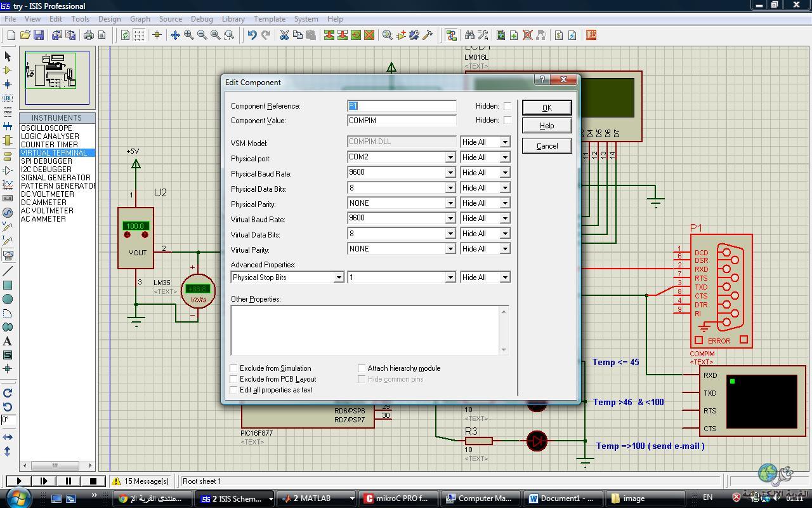Image resolution: width=812 pixels, height=508 pixels.
Task: Open the Design menu
Action: tap(109, 19)
